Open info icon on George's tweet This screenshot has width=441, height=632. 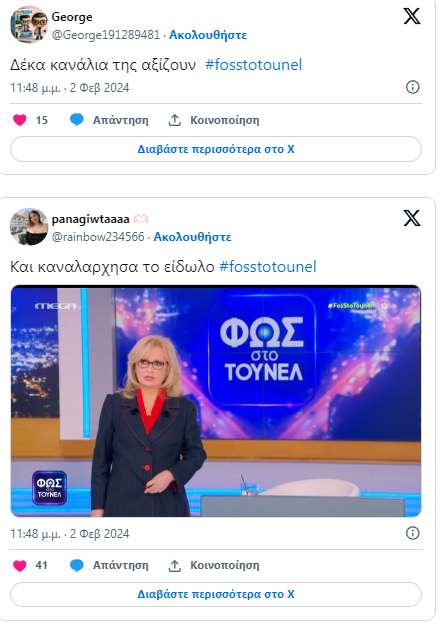[x=412, y=87]
